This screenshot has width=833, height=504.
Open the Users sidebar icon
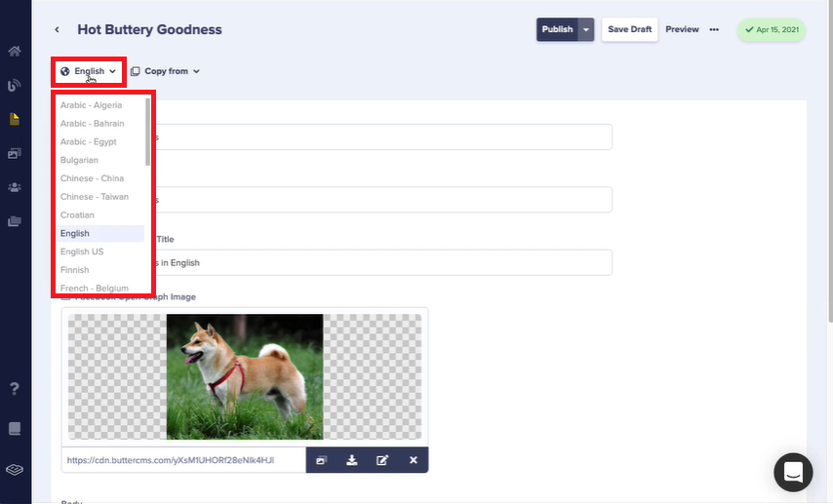(x=15, y=187)
